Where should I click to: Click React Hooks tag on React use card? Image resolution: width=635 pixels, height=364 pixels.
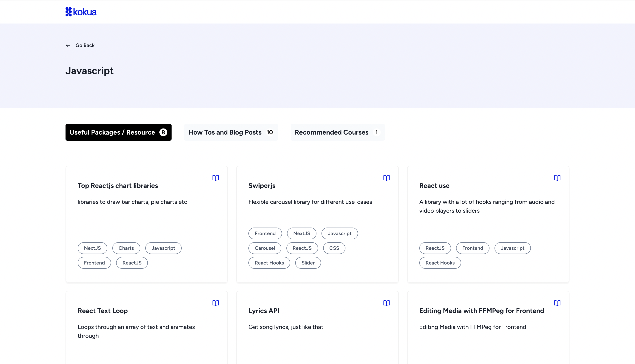point(440,263)
